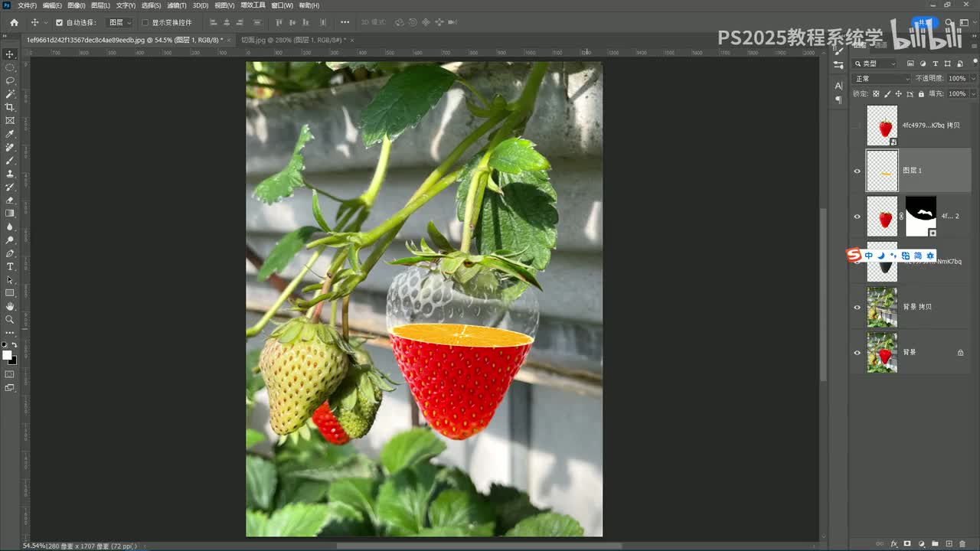
Task: Align left edges button in options bar
Action: (214, 23)
